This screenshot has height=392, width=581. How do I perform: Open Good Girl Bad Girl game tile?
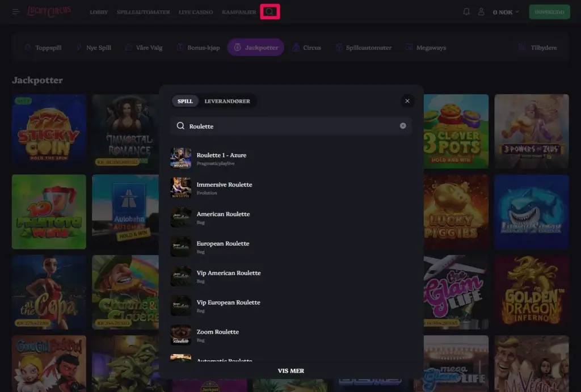click(x=49, y=364)
